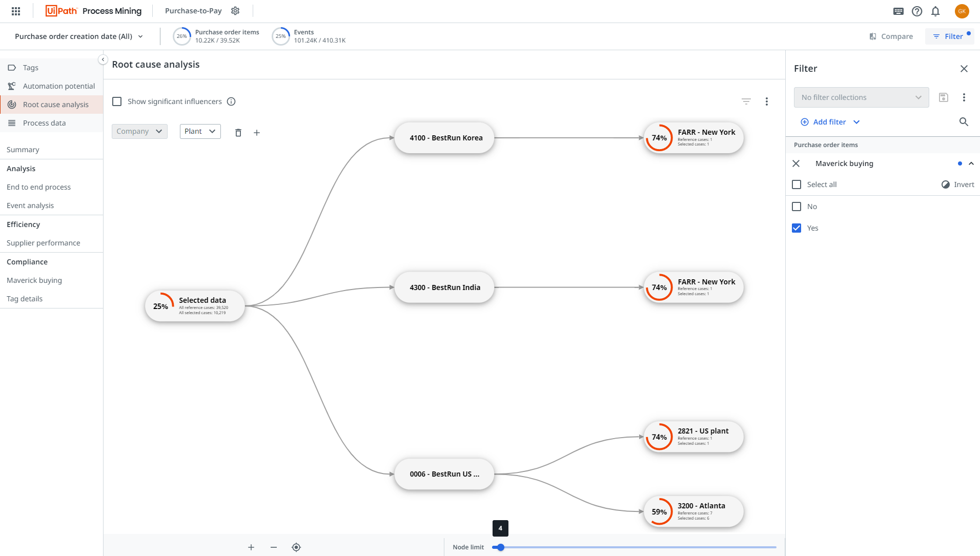Open the chart more options kebab menu
Viewport: 980px width, 556px height.
(x=767, y=101)
